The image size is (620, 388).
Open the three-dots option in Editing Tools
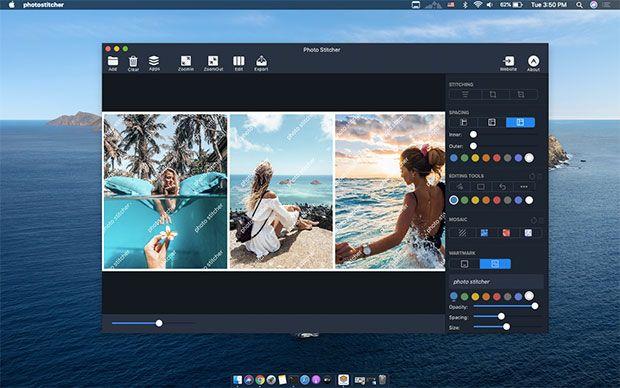pyautogui.click(x=524, y=187)
